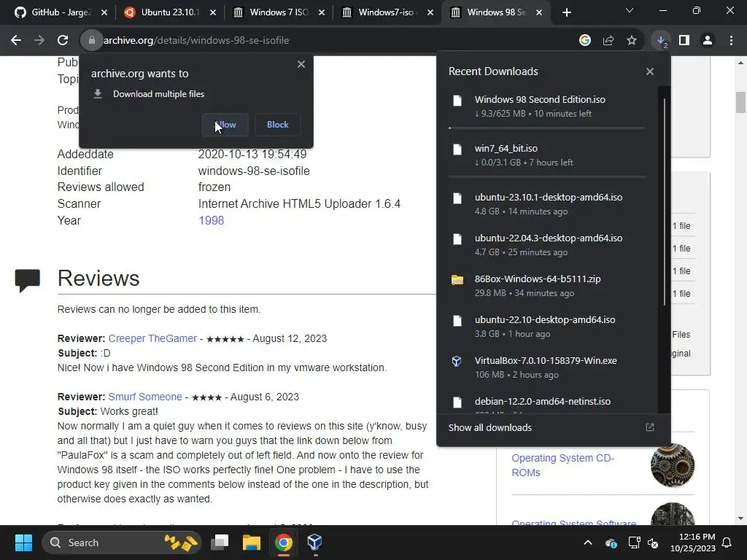Share this page via share icon
Screen dimensions: 747x560
click(x=608, y=41)
